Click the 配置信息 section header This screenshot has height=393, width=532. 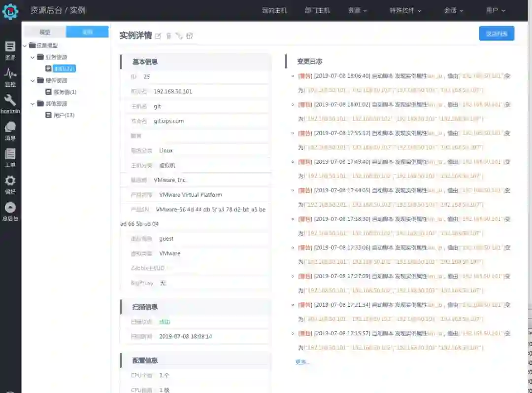196,360
